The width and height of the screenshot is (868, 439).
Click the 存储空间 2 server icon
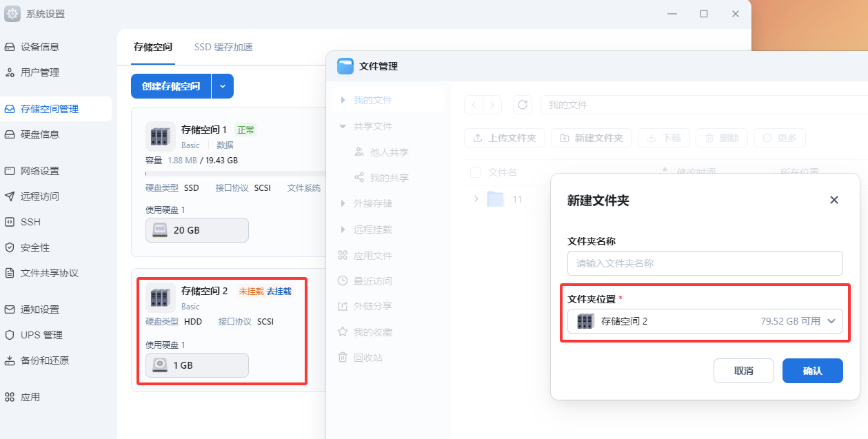point(159,298)
